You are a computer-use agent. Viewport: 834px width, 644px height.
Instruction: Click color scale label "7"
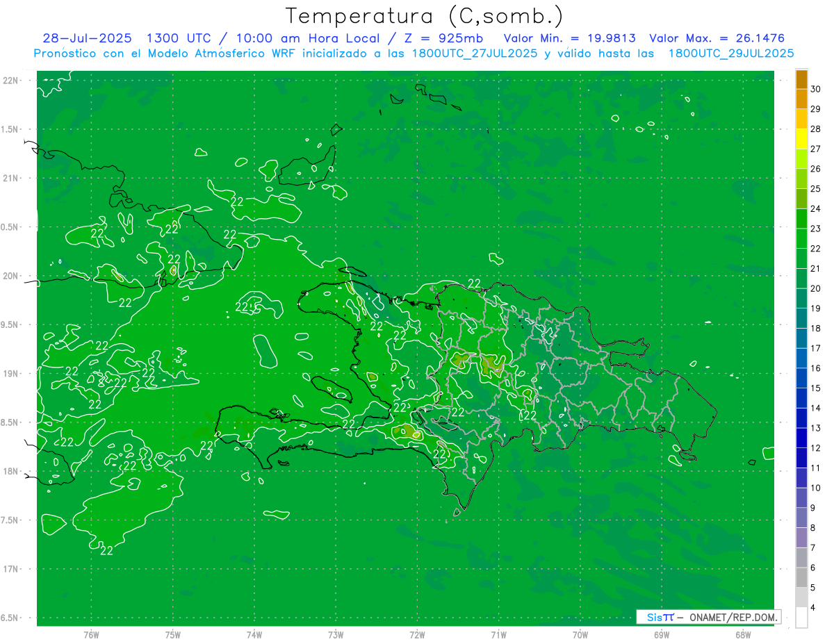tap(813, 548)
